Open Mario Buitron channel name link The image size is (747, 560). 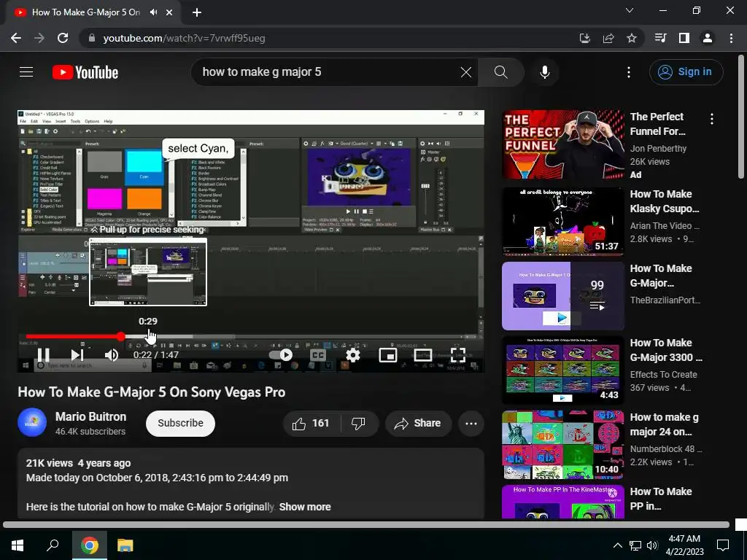pos(90,416)
